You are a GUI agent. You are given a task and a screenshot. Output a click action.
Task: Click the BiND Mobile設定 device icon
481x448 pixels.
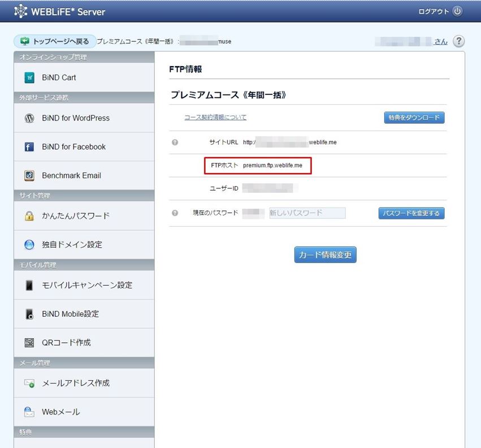[x=29, y=314]
